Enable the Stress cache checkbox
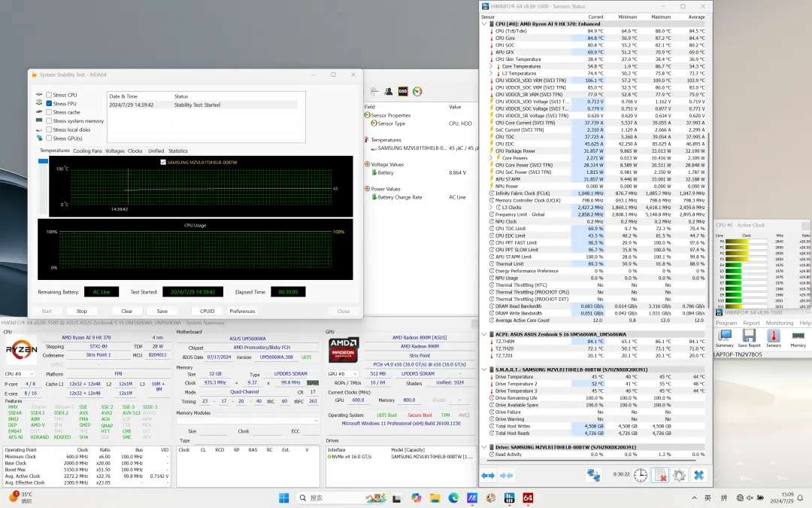The width and height of the screenshot is (812, 508). tap(49, 112)
